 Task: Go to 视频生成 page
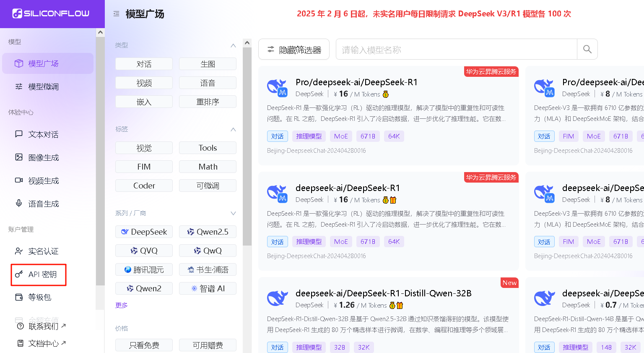48,180
